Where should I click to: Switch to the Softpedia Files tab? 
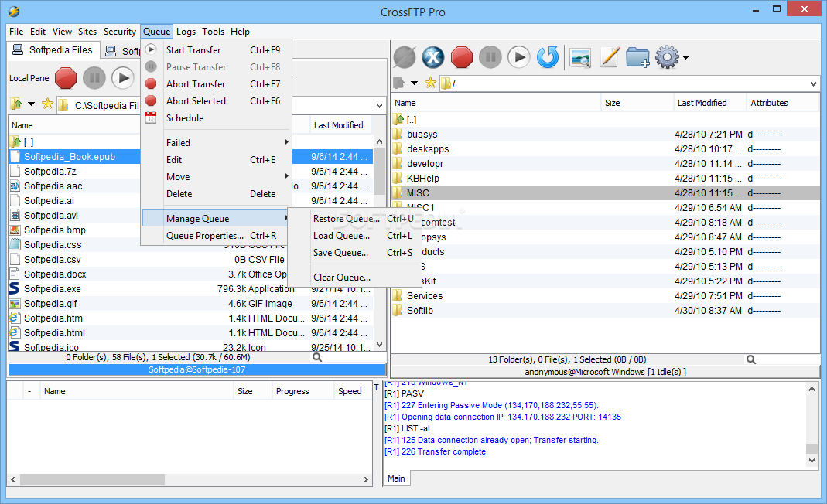coord(53,50)
